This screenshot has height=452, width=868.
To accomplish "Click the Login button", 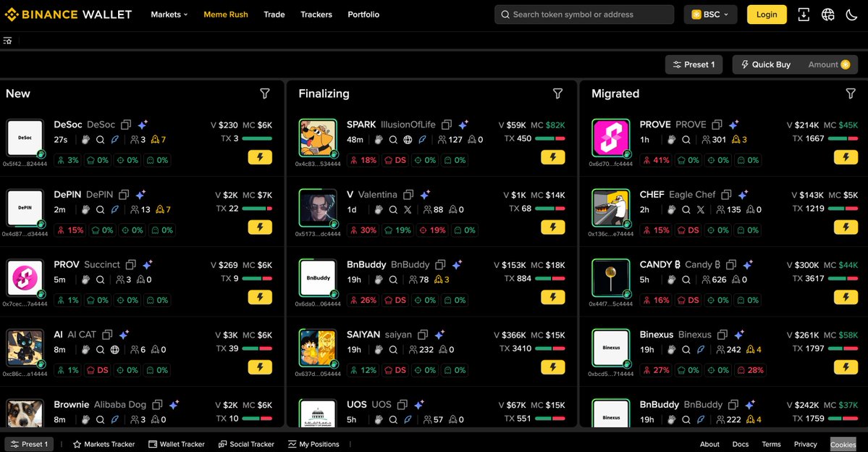I will 767,14.
